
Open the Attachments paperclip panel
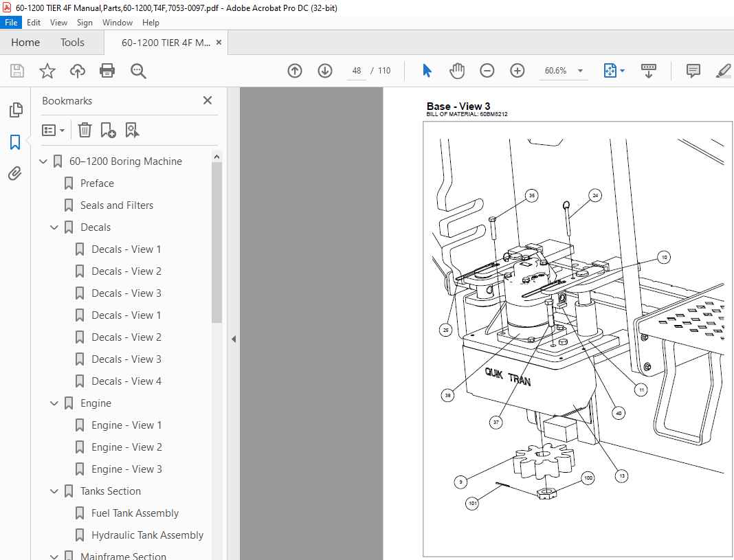click(15, 174)
